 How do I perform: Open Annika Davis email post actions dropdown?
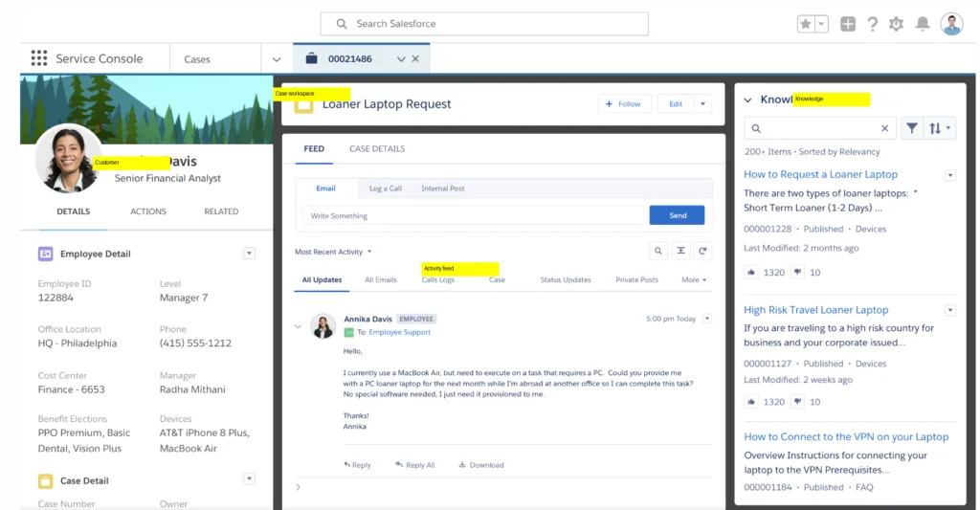tap(707, 319)
